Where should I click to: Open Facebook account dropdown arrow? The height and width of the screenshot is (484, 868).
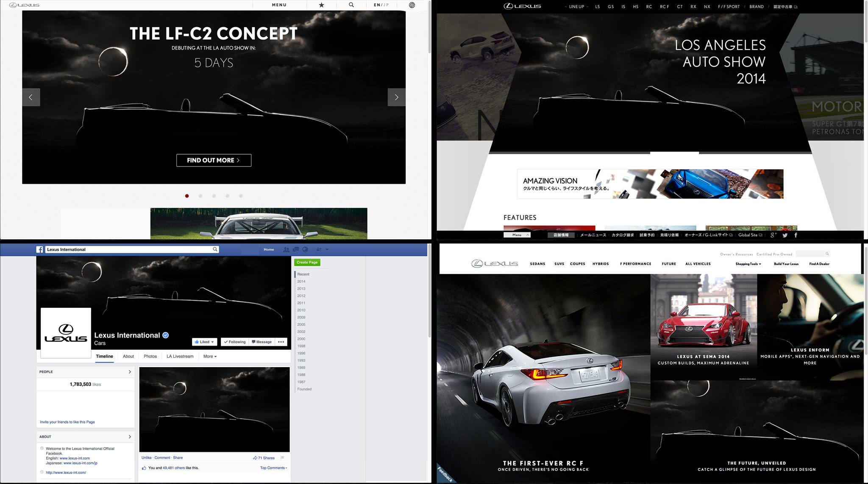[x=327, y=249]
